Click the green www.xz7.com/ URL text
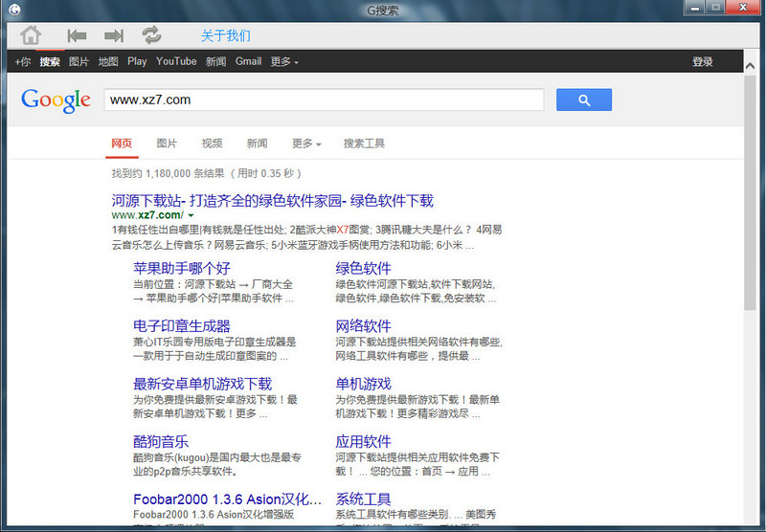Viewport: 766px width, 532px height. [147, 215]
